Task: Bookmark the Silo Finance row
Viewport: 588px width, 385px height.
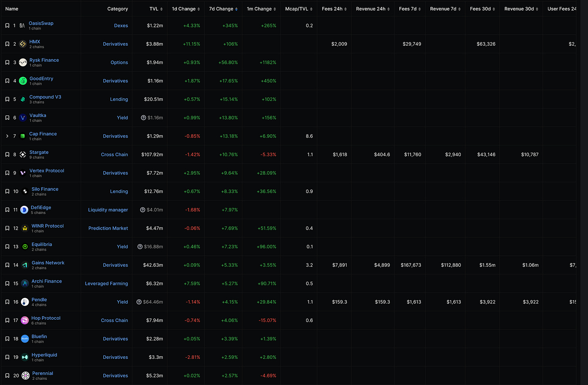Action: point(7,192)
